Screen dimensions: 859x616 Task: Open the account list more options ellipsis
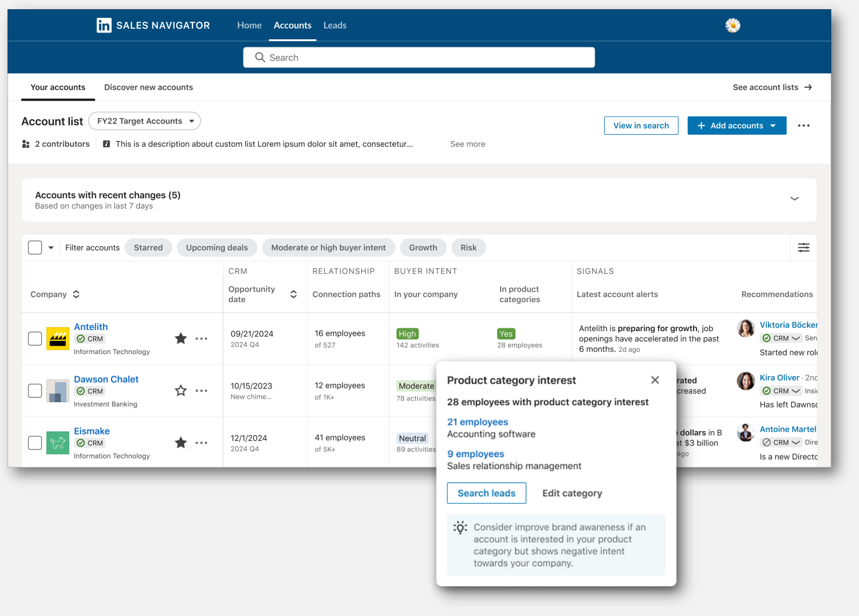(804, 125)
